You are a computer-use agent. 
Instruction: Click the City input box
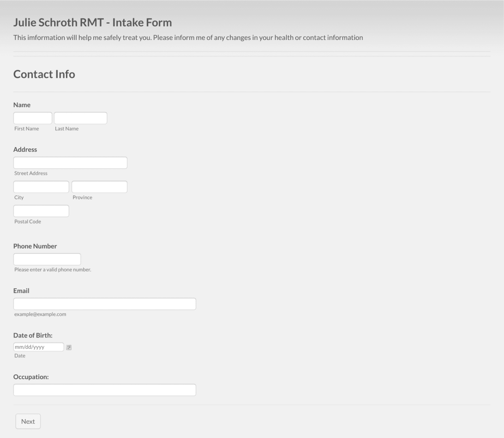click(41, 186)
